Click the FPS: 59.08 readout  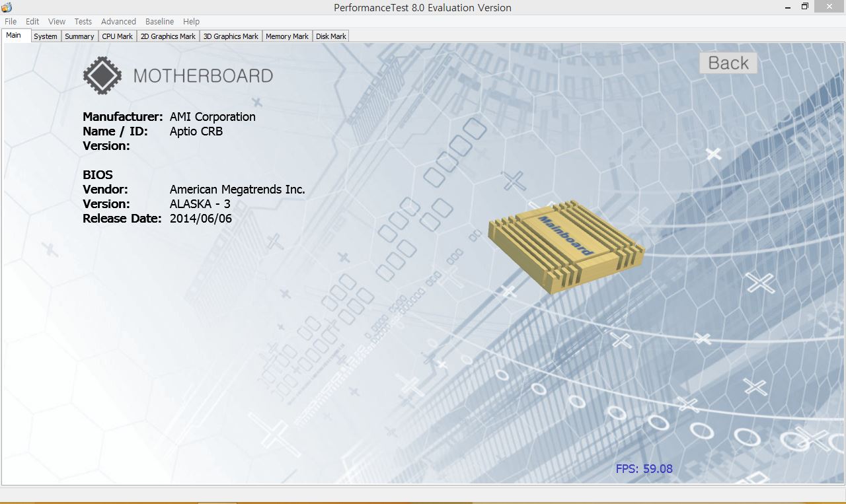click(644, 469)
